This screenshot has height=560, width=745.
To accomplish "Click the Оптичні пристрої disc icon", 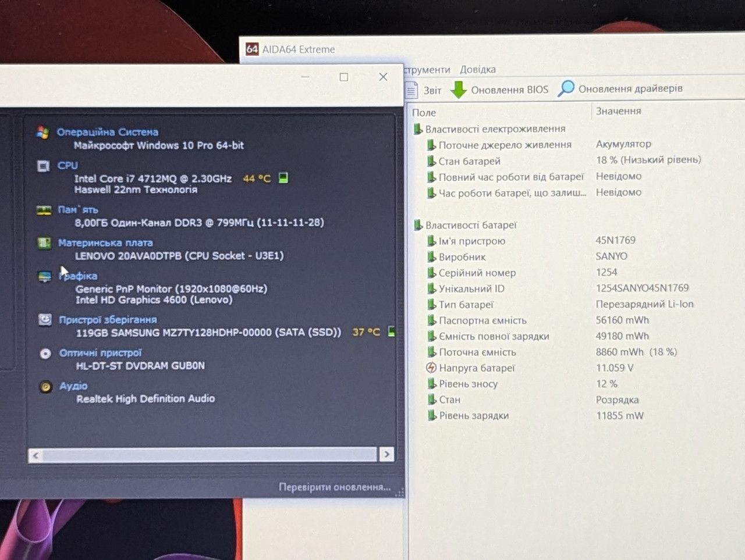I will tap(45, 353).
